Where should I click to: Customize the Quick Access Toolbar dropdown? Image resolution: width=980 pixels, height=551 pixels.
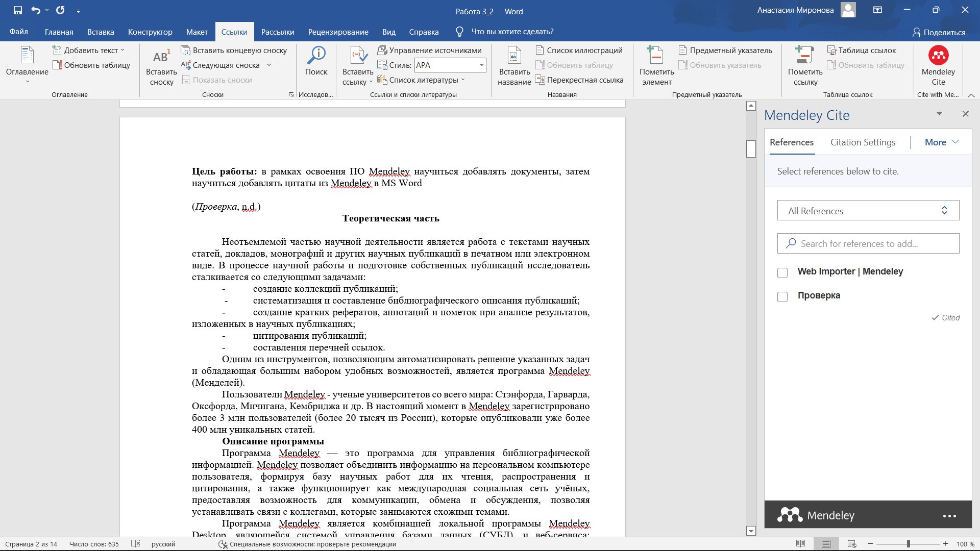tap(78, 11)
